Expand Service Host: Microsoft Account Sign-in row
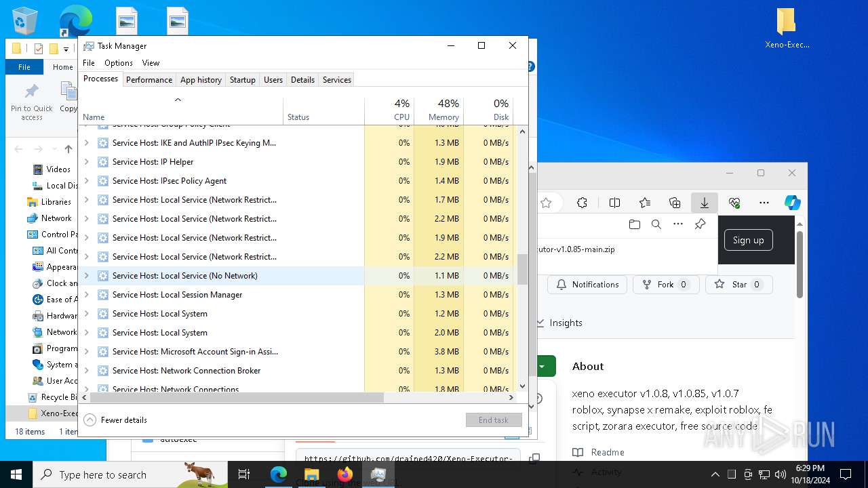 pyautogui.click(x=86, y=352)
